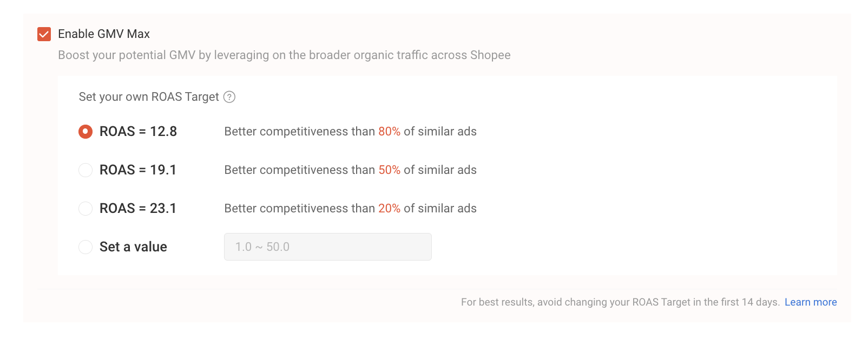The width and height of the screenshot is (868, 337).
Task: Open the ROAS Target help tooltip icon
Action: click(x=229, y=97)
